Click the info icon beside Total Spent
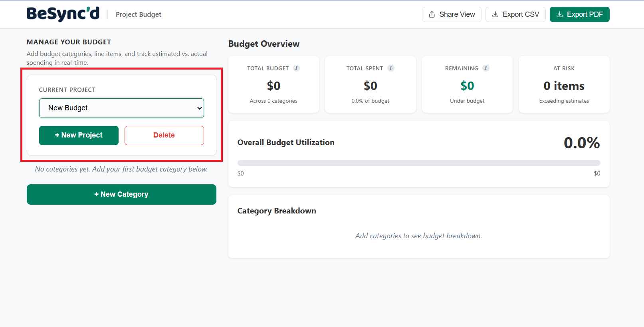The width and height of the screenshot is (644, 327). [391, 68]
